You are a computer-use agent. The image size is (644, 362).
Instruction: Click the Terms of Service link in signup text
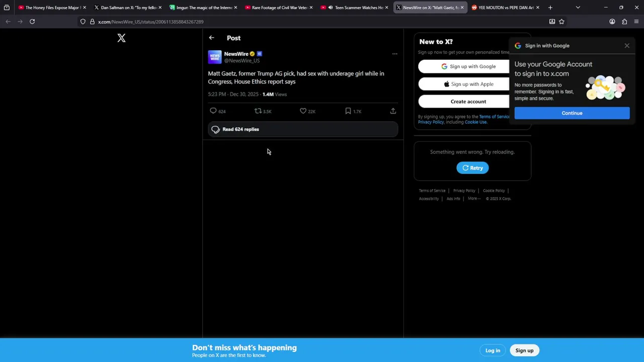coord(494,117)
